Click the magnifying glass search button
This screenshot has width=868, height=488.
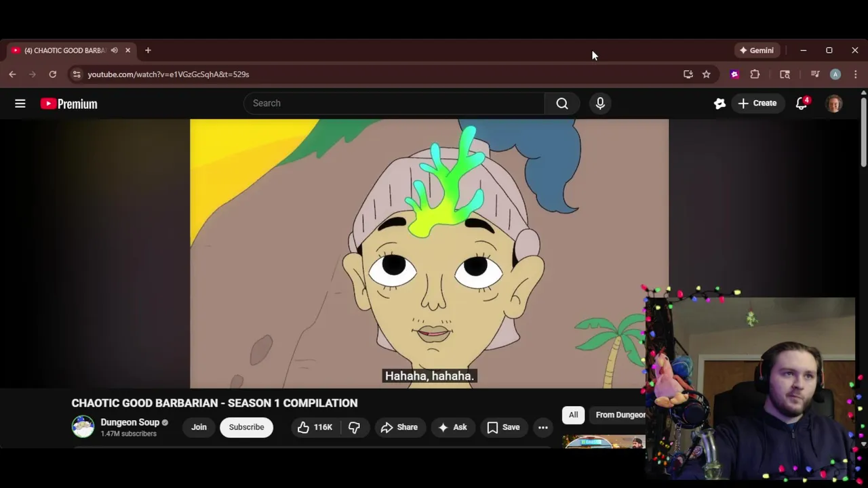(x=562, y=103)
